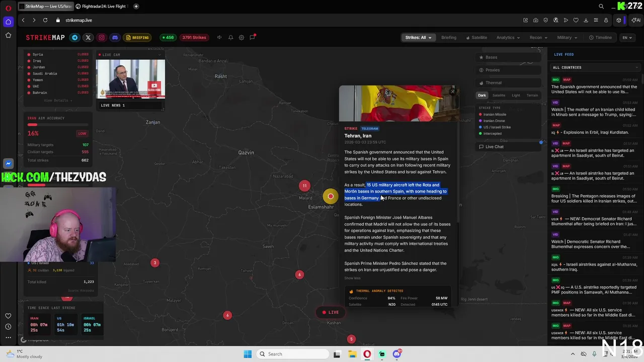
Task: Open the StrikeMap Instagram icon
Action: coord(102,38)
